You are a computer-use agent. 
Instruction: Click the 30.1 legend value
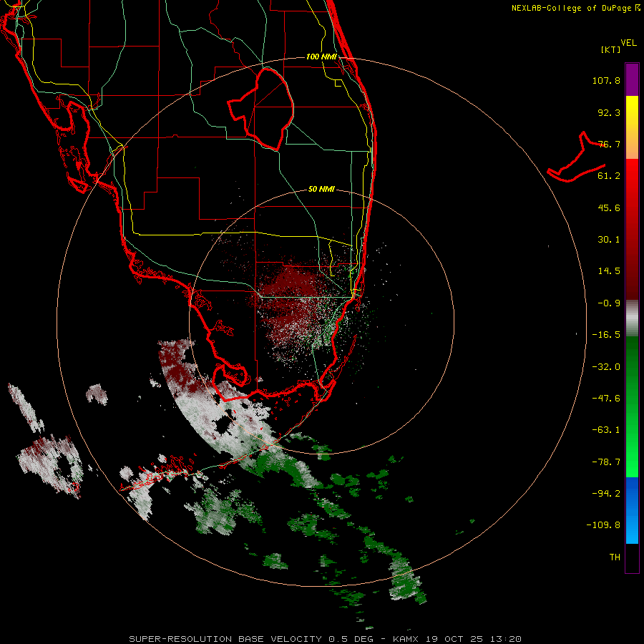609,240
